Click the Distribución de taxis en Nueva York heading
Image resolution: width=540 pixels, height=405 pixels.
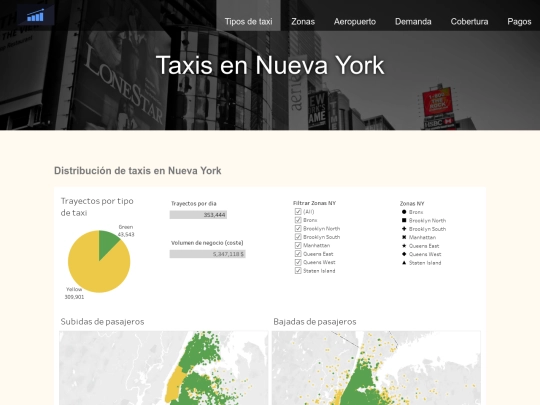pyautogui.click(x=138, y=171)
